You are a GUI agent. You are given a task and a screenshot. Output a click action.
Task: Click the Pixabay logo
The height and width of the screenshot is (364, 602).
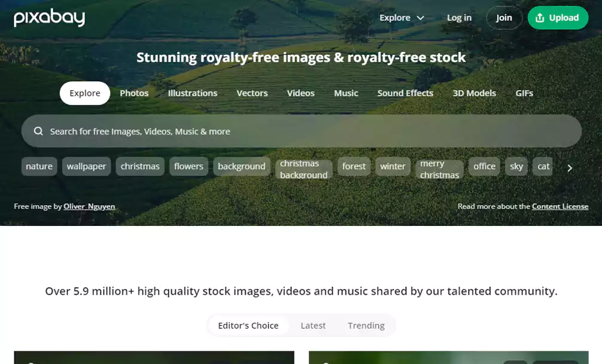click(49, 18)
